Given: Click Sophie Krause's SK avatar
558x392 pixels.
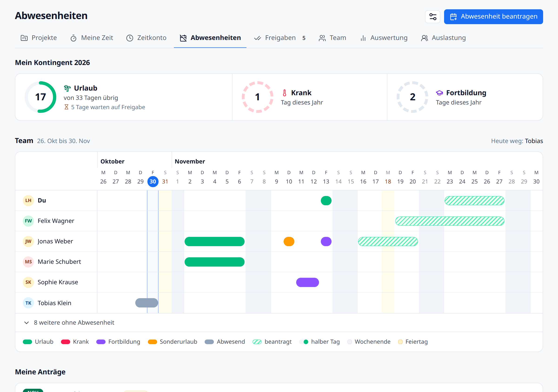Looking at the screenshot, I should coord(28,282).
